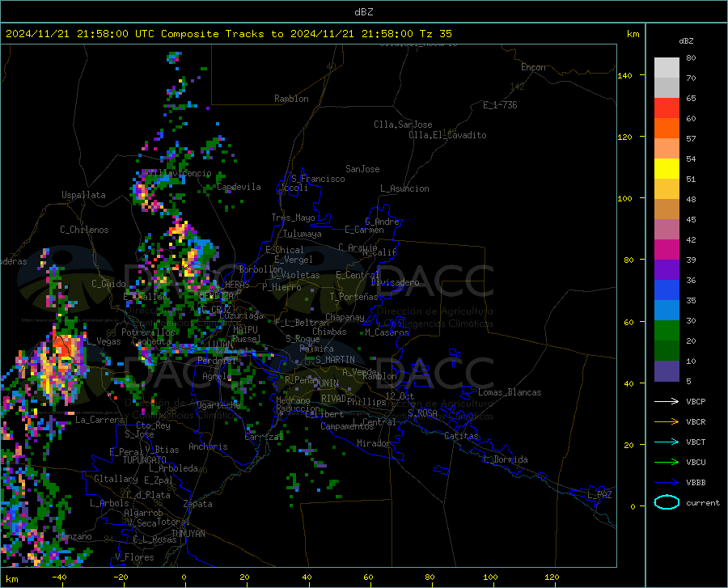Click the white VBCP arrow in legend
Viewport: 728px width, 588px height.
[667, 401]
